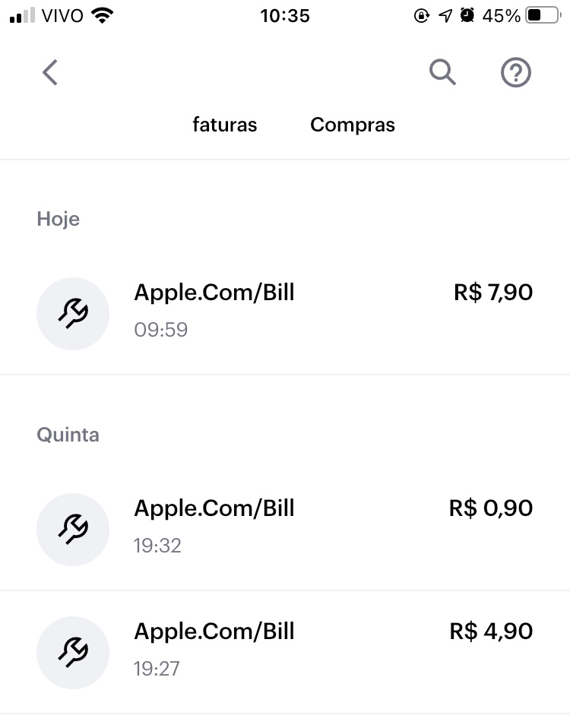Tap the alarm clock status icon

coord(467,15)
